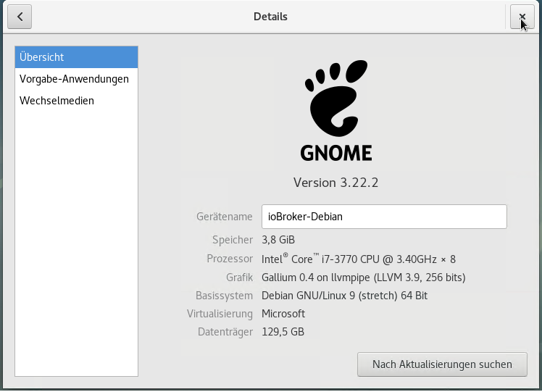Click the Virtualisierung label

pyautogui.click(x=220, y=314)
